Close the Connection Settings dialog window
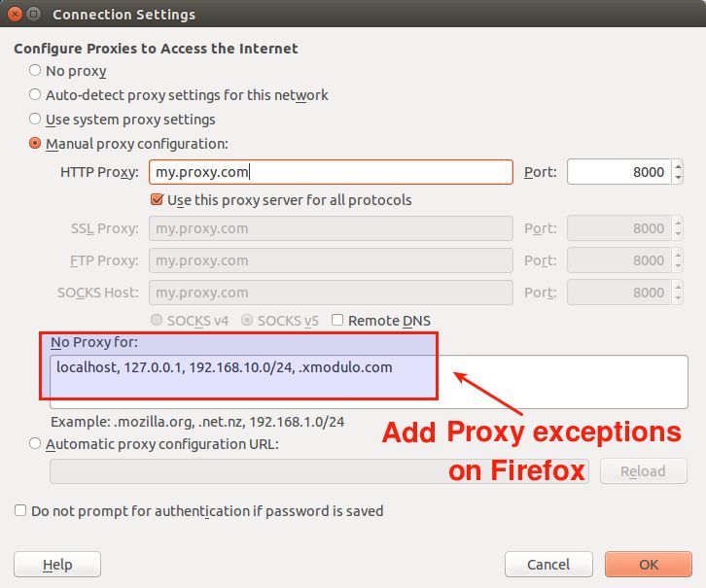 click(x=15, y=15)
